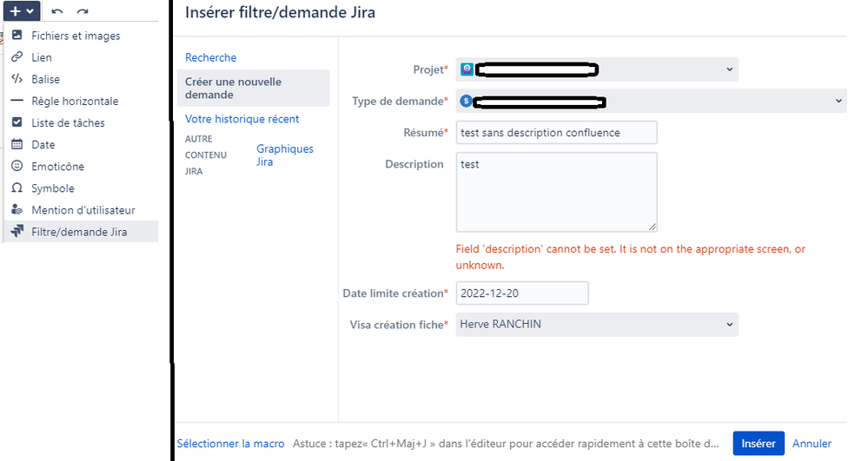Click the redo arrow icon

click(83, 11)
